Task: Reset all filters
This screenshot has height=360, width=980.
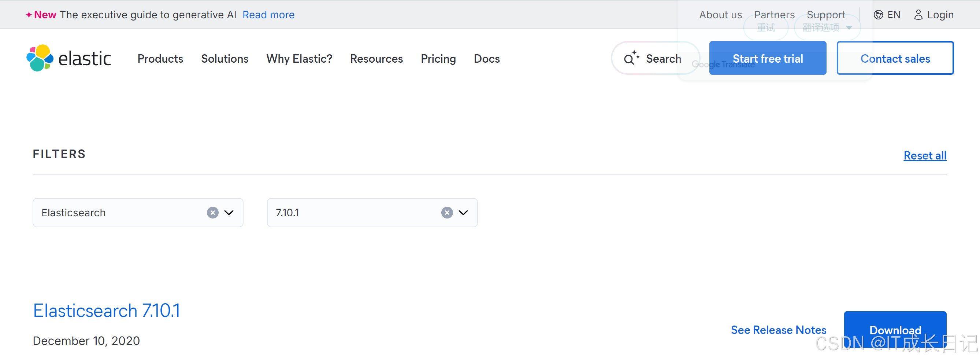Action: pos(925,155)
